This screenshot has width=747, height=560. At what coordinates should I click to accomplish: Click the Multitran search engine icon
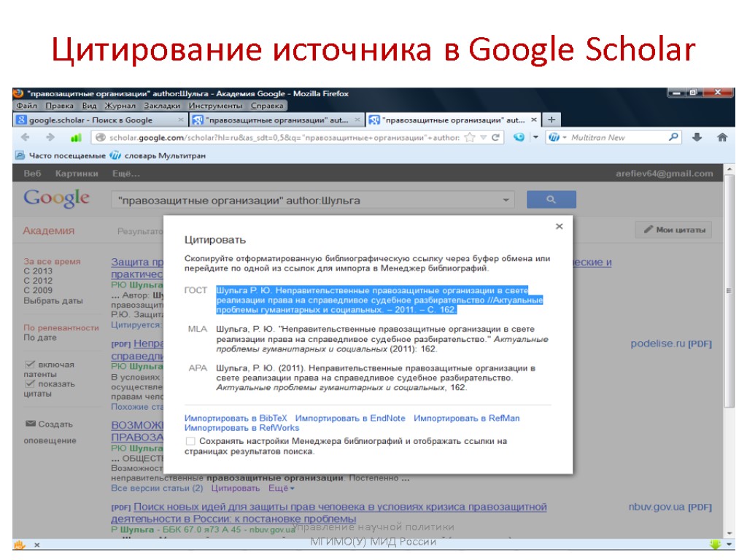pos(554,137)
